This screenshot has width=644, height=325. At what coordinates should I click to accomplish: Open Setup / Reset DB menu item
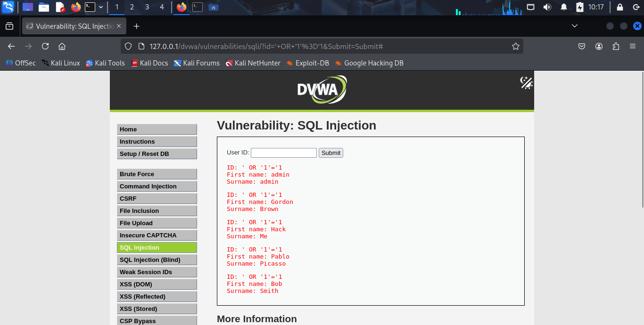pos(157,154)
